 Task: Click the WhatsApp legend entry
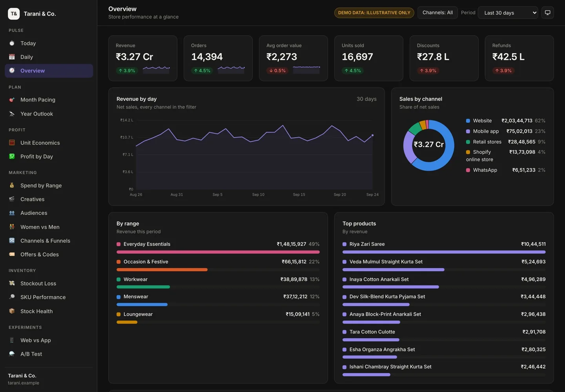pyautogui.click(x=506, y=170)
